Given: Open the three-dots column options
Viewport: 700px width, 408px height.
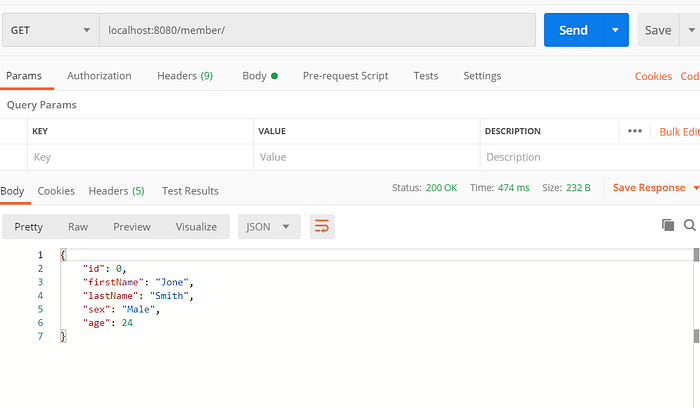Looking at the screenshot, I should coord(635,131).
